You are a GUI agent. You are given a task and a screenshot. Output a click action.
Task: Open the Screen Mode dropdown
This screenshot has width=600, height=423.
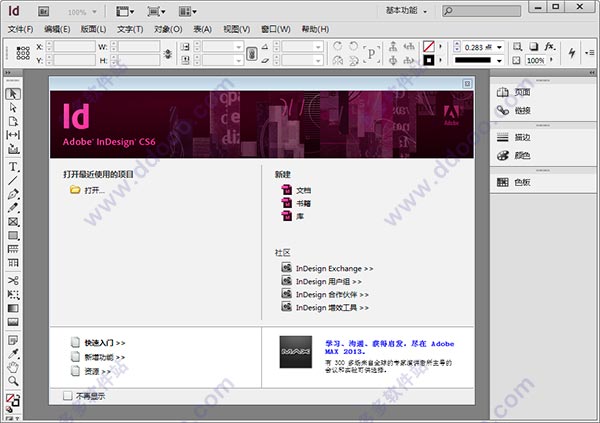pyautogui.click(x=157, y=12)
